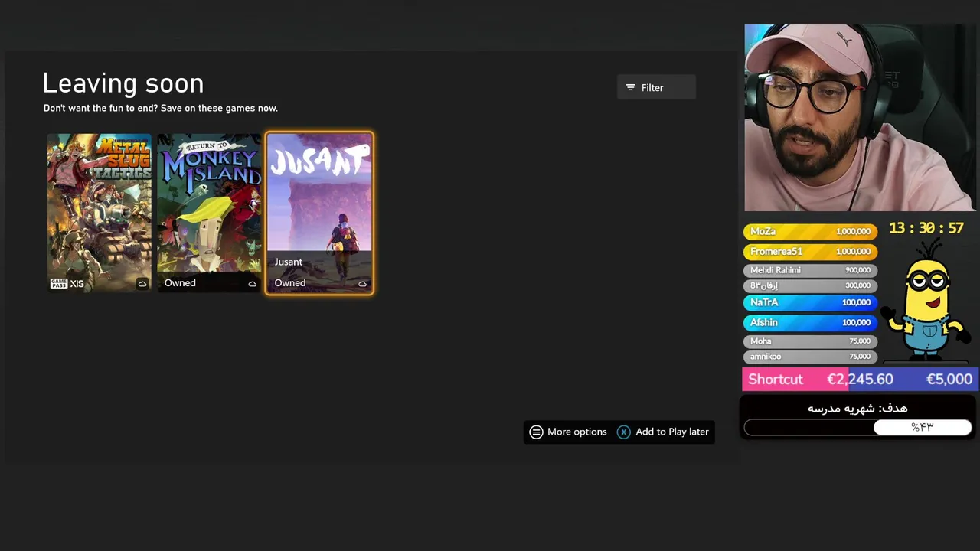Click the Shortcut donation goal bar
This screenshot has width=980, height=551.
861,380
